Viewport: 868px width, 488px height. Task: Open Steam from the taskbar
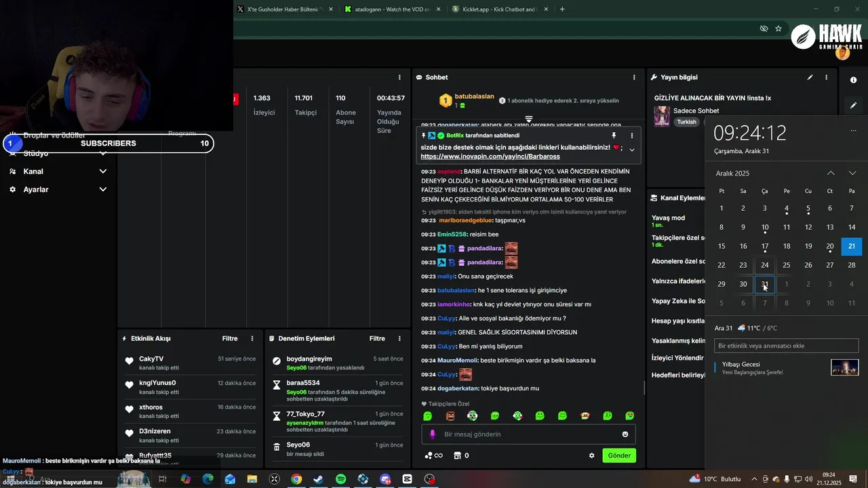318,479
